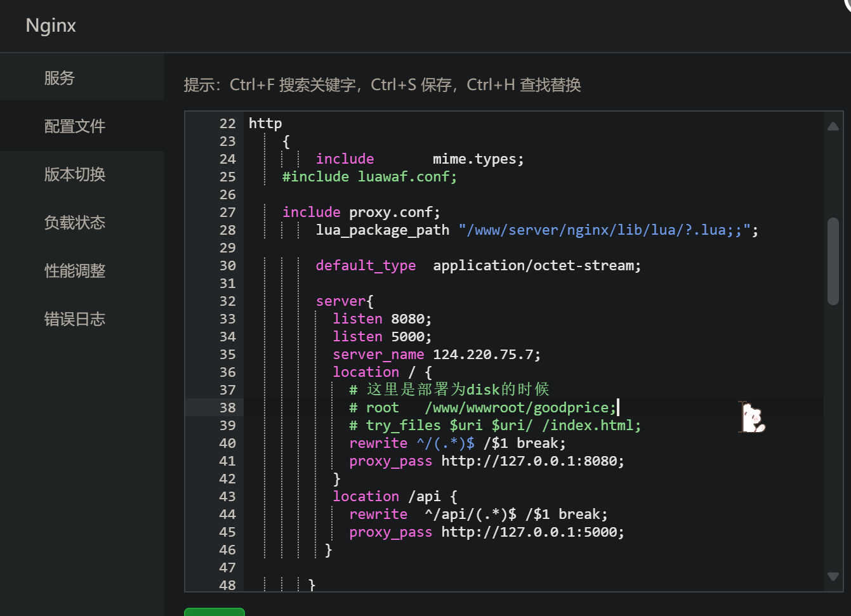Click line number 43 in gutter
The image size is (851, 616).
pyautogui.click(x=227, y=497)
